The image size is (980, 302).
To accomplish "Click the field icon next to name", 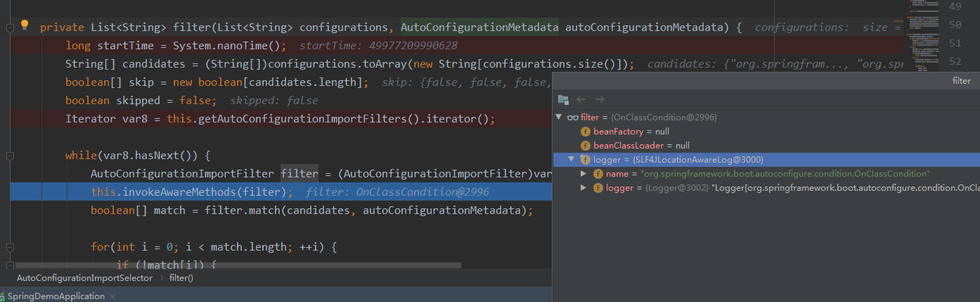I will (598, 174).
